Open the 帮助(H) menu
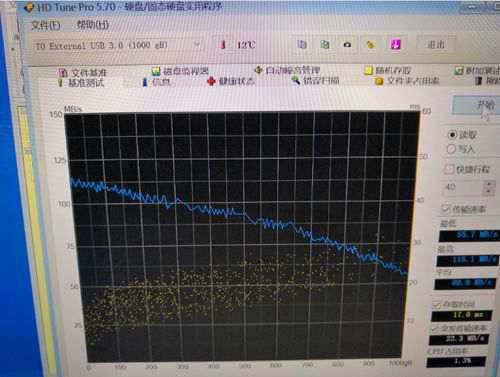The height and width of the screenshot is (377, 500). click(93, 25)
